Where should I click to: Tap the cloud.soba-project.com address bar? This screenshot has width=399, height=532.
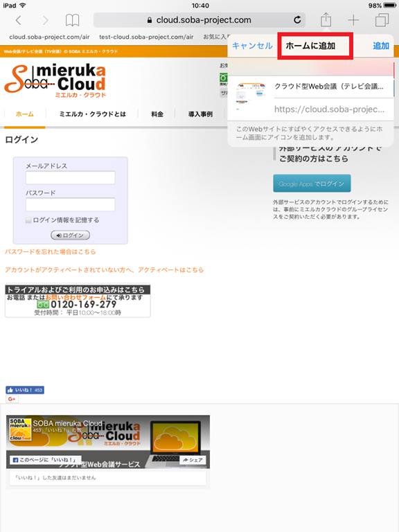(199, 20)
